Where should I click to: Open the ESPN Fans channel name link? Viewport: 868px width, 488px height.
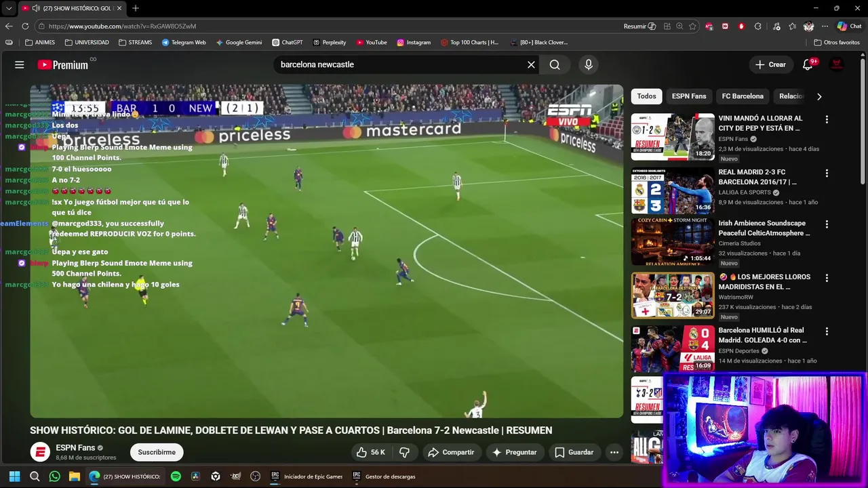click(75, 448)
